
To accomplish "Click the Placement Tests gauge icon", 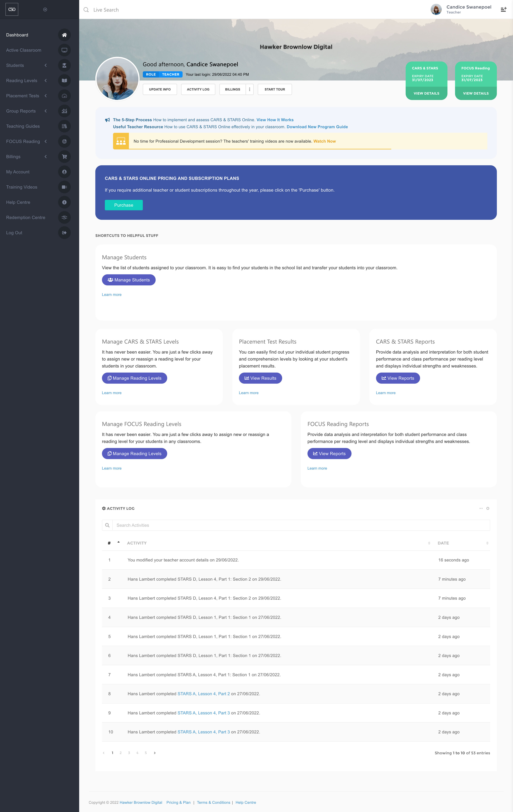I will click(x=64, y=96).
